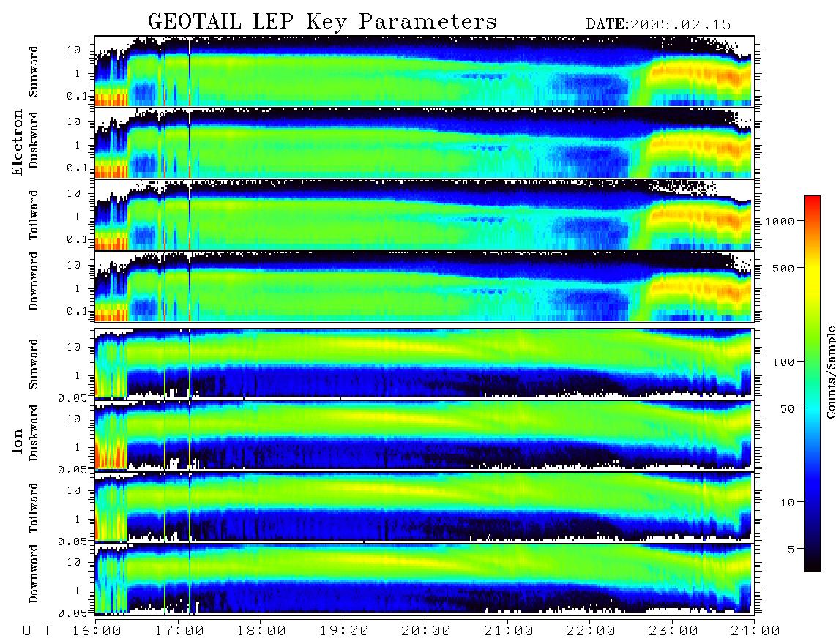The height and width of the screenshot is (644, 836).
Task: Click the 23:00 time axis label
Action: [673, 631]
